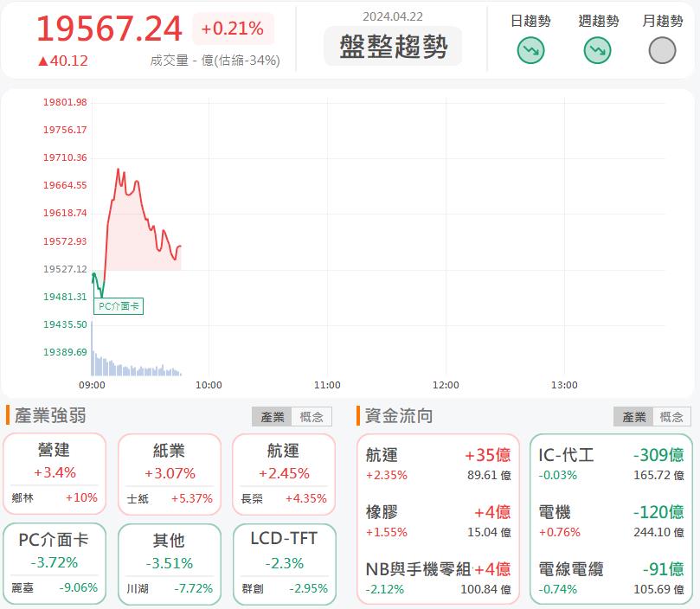Click the LCD-TFT industry card

coord(284,559)
